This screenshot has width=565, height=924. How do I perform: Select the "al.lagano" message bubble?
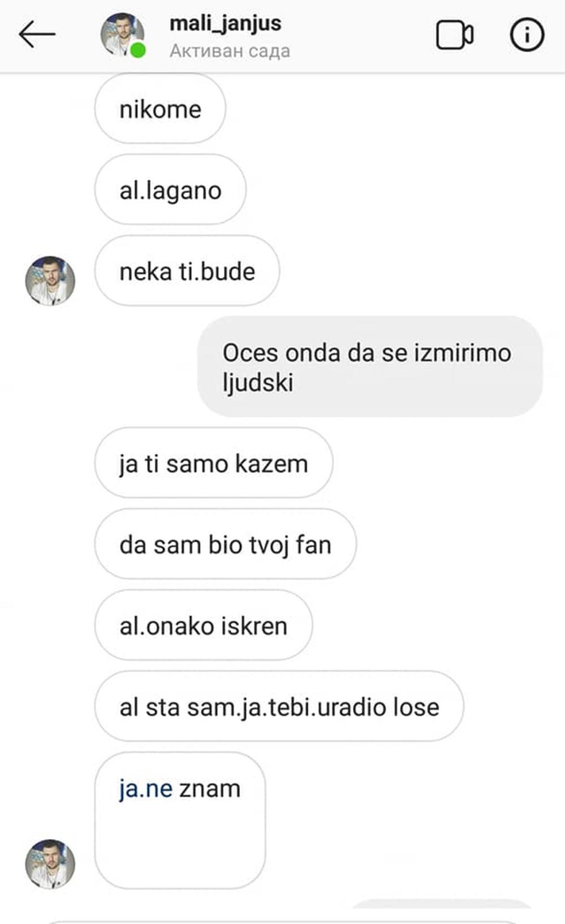click(170, 190)
